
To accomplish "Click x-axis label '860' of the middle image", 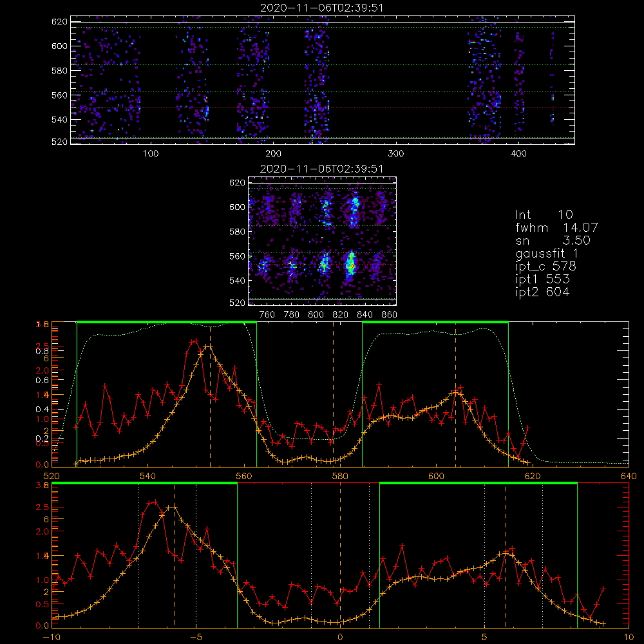I will point(390,315).
